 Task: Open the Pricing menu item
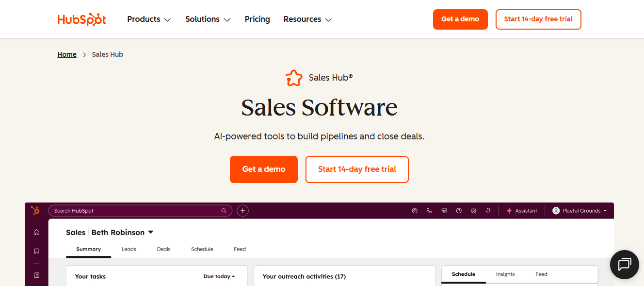tap(257, 19)
